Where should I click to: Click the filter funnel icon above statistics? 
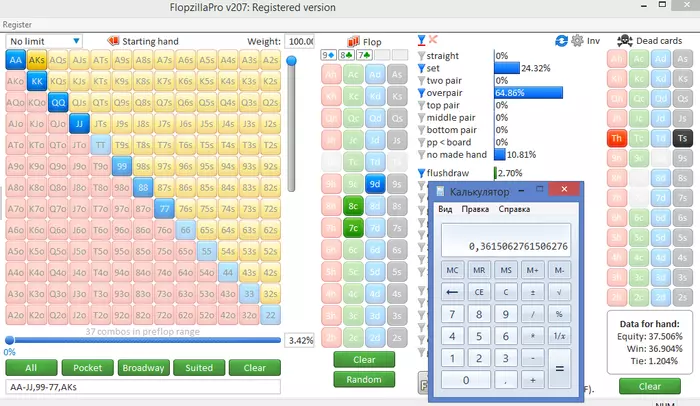click(x=421, y=41)
